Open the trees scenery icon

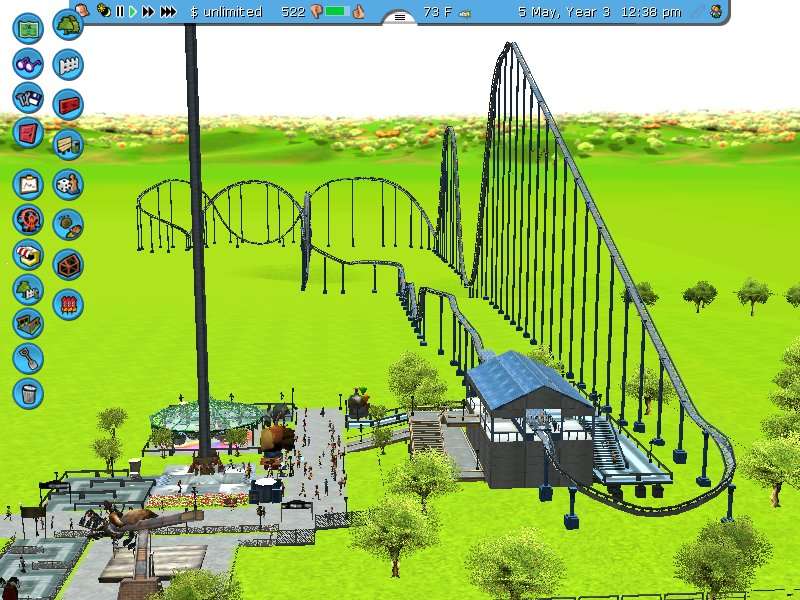(x=68, y=25)
